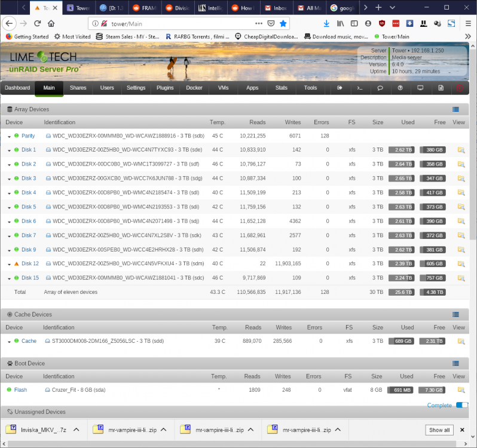The image size is (477, 448).
Task: Switch to the Docker tab
Action: [194, 88]
